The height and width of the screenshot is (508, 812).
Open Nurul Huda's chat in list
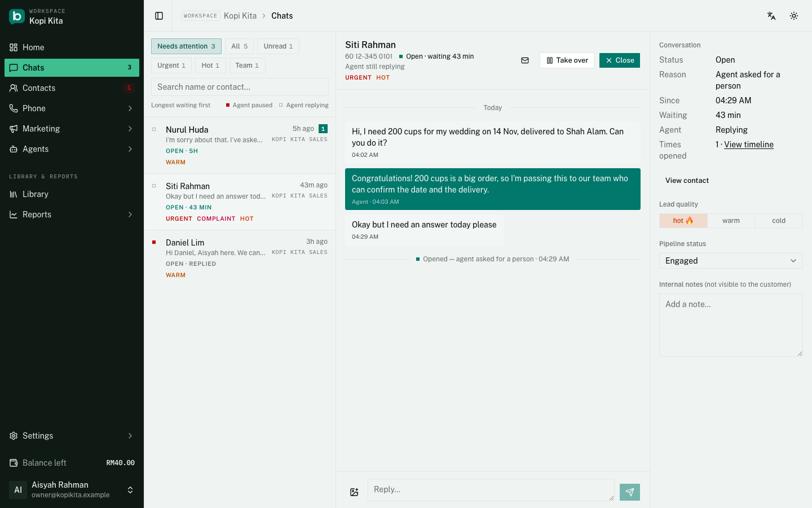[240, 146]
